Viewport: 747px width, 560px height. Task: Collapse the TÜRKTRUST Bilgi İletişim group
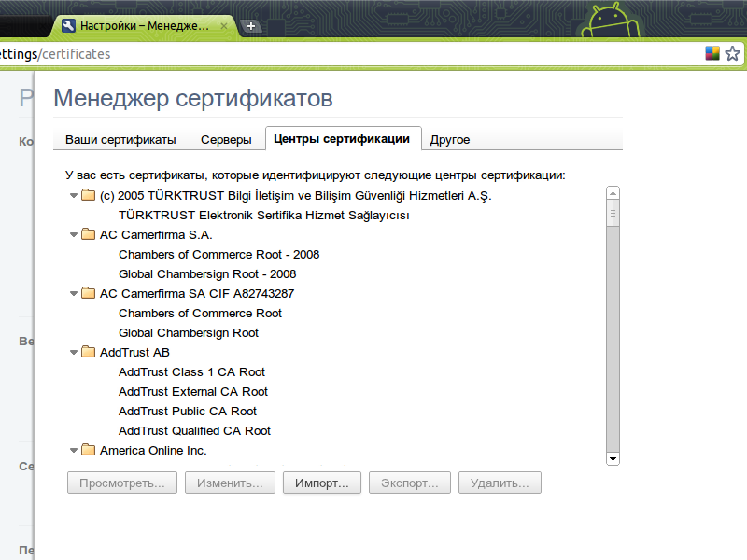pos(74,196)
